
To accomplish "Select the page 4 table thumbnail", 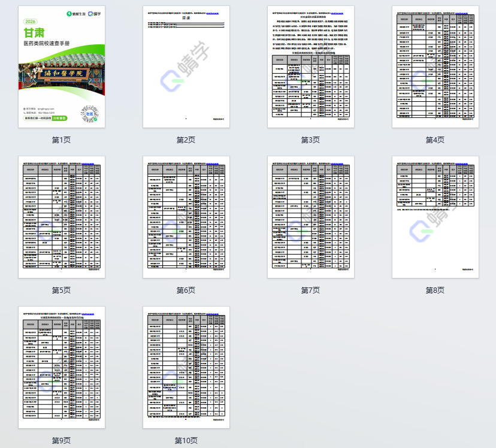I will pyautogui.click(x=435, y=66).
